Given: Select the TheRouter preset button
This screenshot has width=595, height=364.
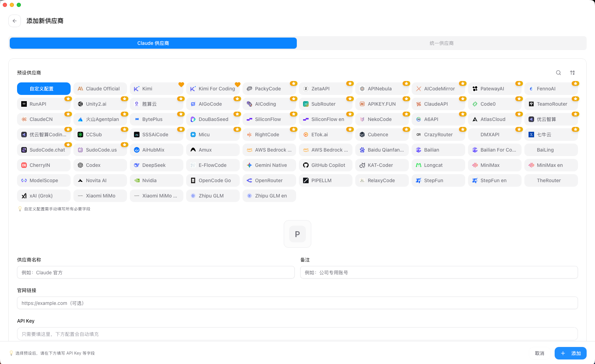Looking at the screenshot, I should point(551,180).
